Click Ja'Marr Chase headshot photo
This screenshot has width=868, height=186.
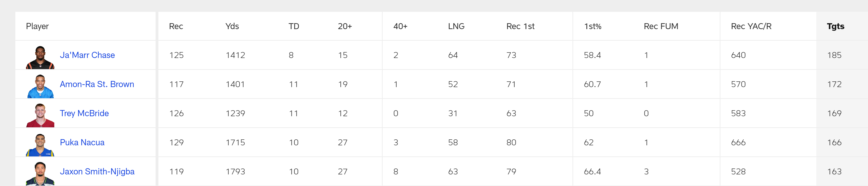click(x=40, y=58)
